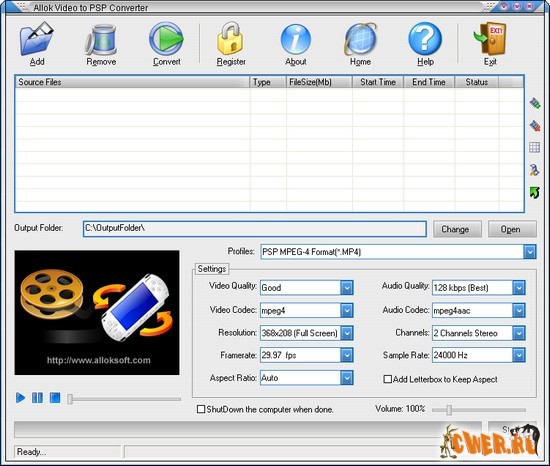Open the About info icon
550x466 pixels.
[296, 39]
